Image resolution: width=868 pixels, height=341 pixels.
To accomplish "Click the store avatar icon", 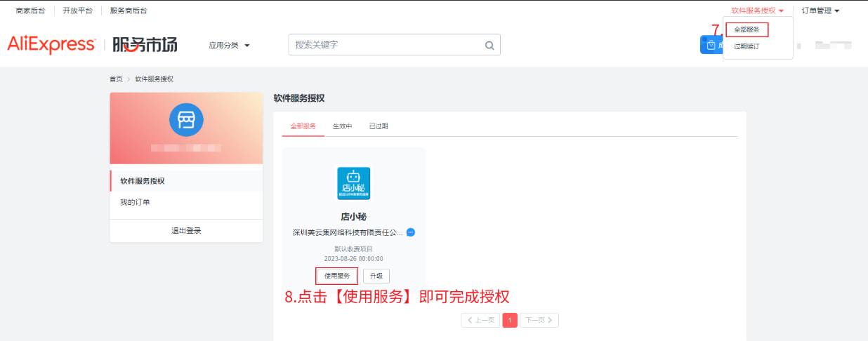I will (x=186, y=119).
